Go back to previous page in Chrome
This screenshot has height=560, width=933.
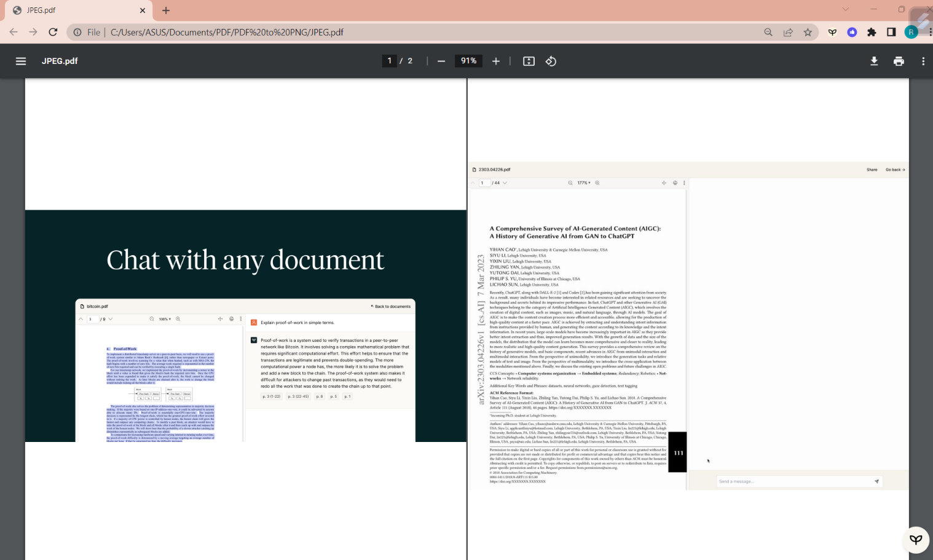(14, 32)
